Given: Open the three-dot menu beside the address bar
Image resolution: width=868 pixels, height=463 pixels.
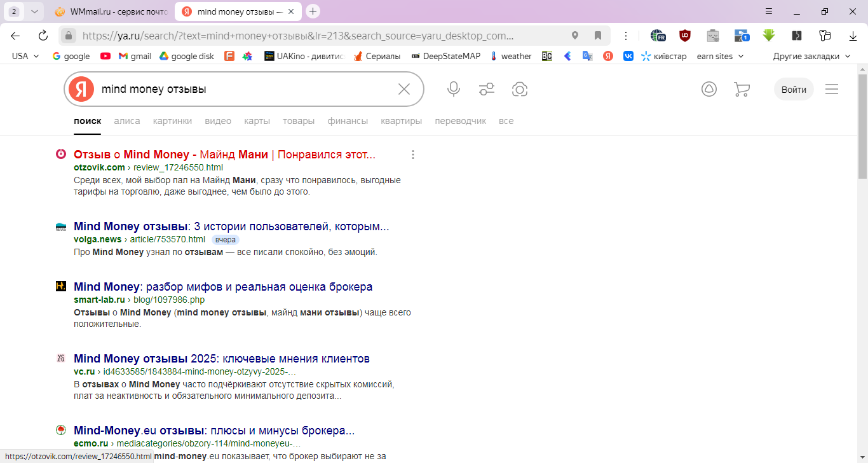Looking at the screenshot, I should pos(626,36).
